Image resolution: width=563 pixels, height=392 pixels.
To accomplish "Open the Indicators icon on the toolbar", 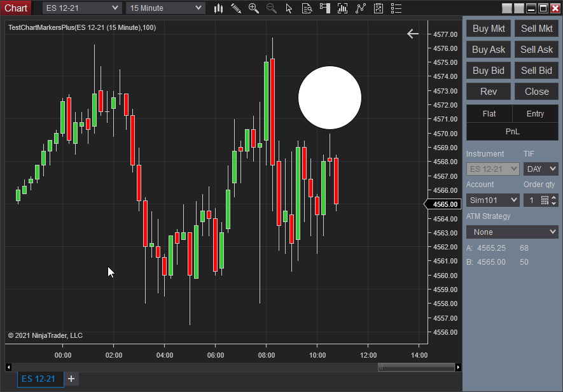I will coord(342,8).
